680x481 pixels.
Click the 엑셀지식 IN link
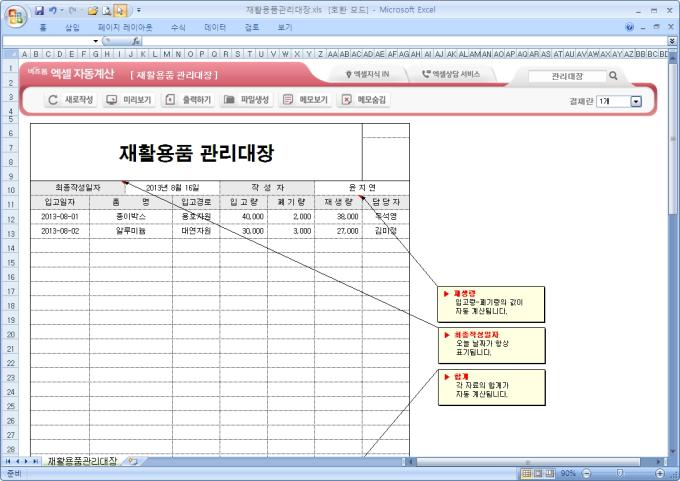point(367,74)
